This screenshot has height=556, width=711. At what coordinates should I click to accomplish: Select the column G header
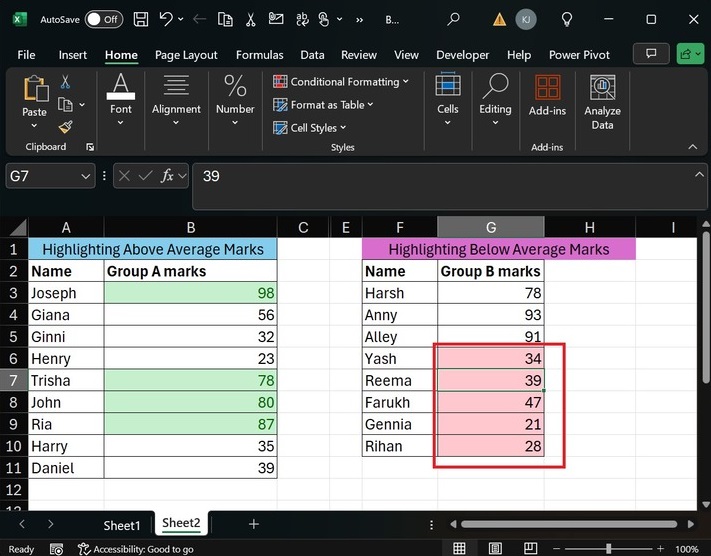coord(491,227)
